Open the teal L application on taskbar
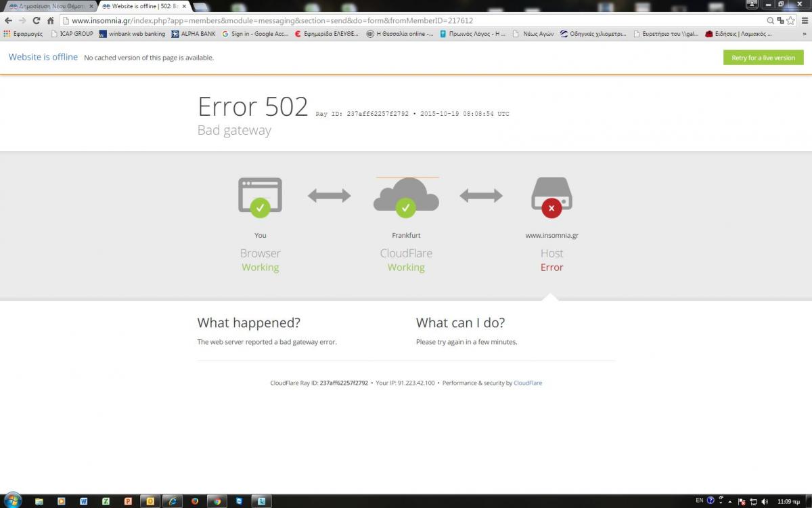 (x=261, y=501)
